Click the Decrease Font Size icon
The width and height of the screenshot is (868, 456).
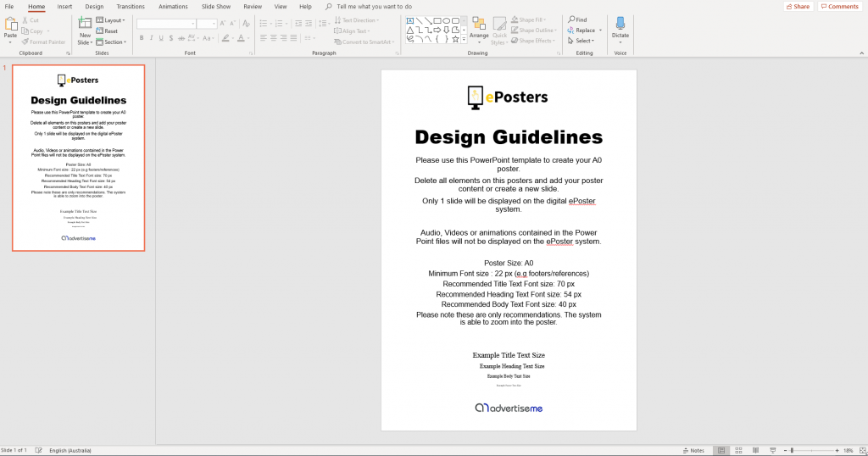pos(232,24)
